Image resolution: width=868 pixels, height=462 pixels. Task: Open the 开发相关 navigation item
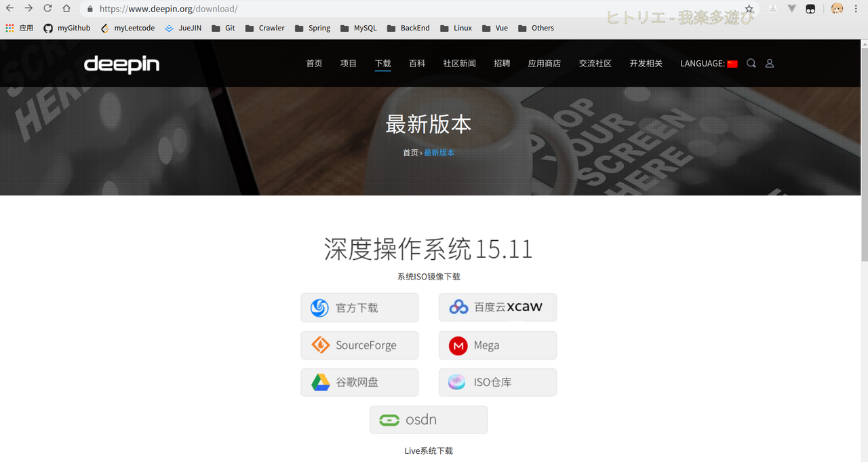tap(646, 63)
